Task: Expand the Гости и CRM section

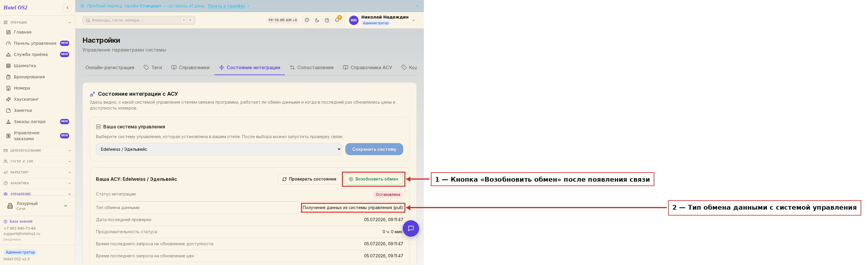Action: point(37,161)
